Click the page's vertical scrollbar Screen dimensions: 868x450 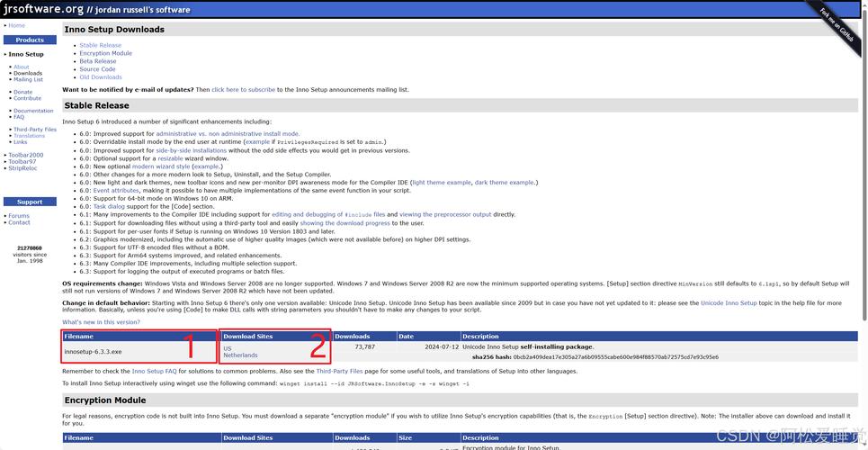point(864,166)
